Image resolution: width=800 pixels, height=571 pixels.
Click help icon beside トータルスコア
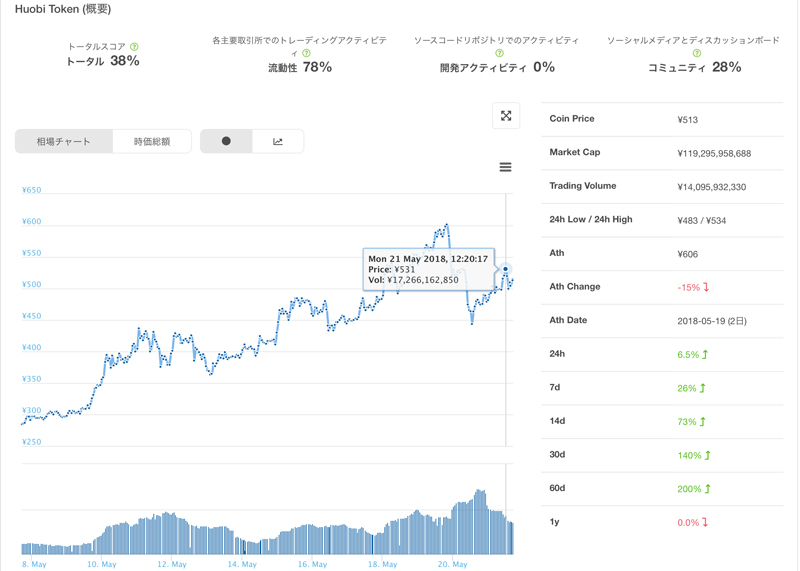pos(134,46)
